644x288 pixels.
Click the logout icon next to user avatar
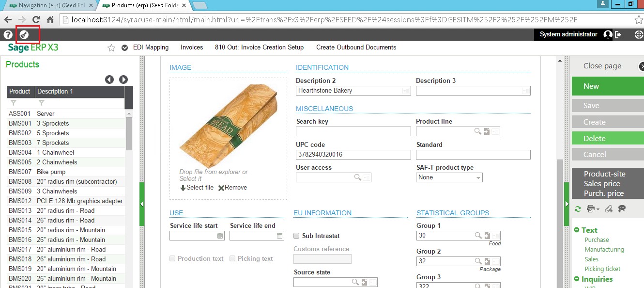coord(618,34)
